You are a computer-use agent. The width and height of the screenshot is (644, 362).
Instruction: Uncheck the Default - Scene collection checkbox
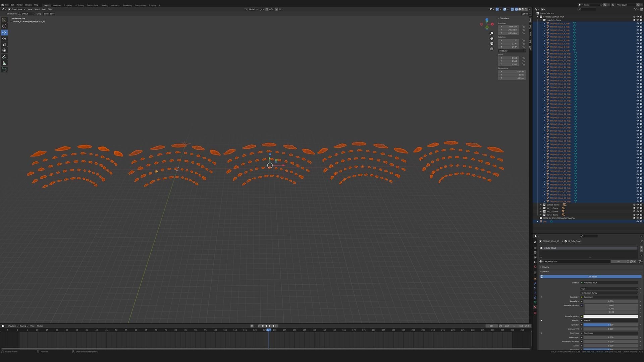click(x=634, y=205)
